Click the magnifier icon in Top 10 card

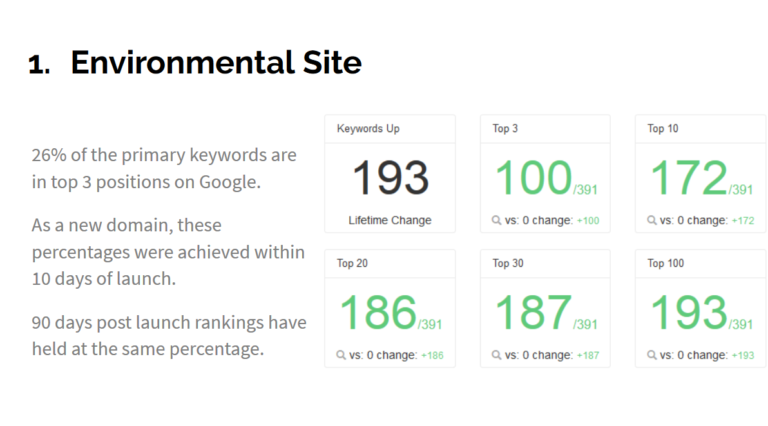point(652,220)
